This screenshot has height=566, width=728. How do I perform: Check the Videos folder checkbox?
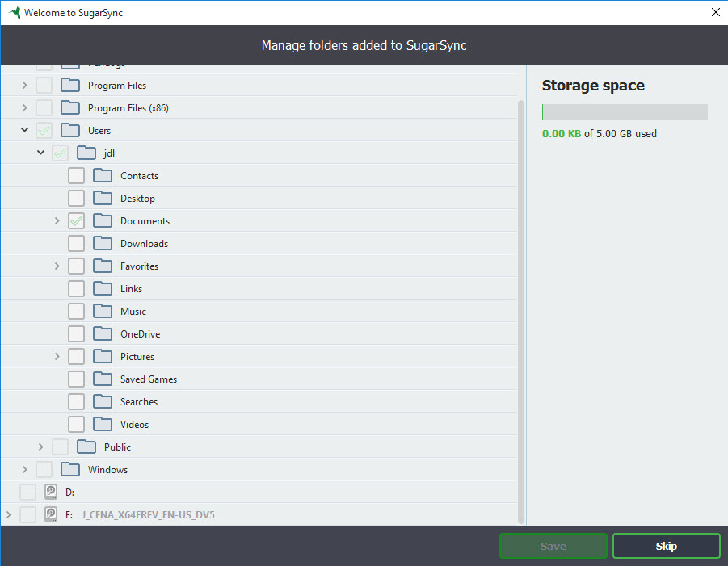click(76, 425)
